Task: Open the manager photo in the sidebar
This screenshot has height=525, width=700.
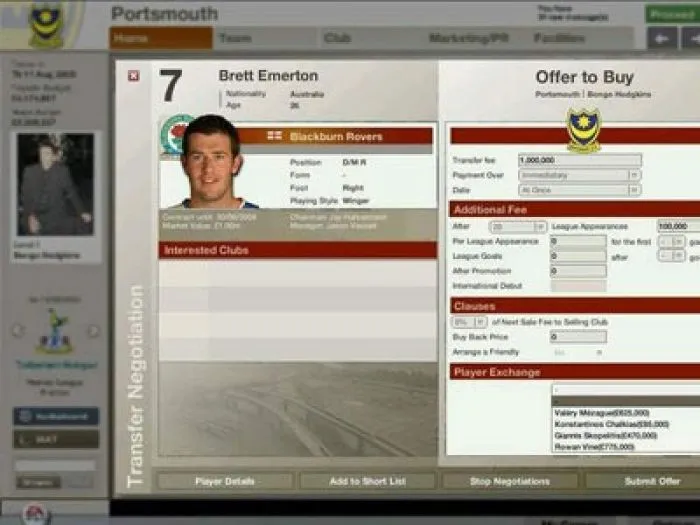Action: (55, 184)
